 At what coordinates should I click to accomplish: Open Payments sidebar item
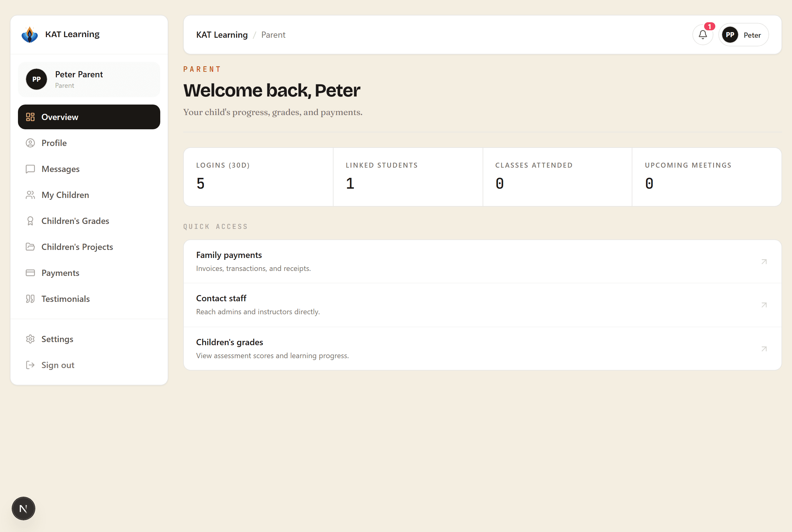pos(89,273)
